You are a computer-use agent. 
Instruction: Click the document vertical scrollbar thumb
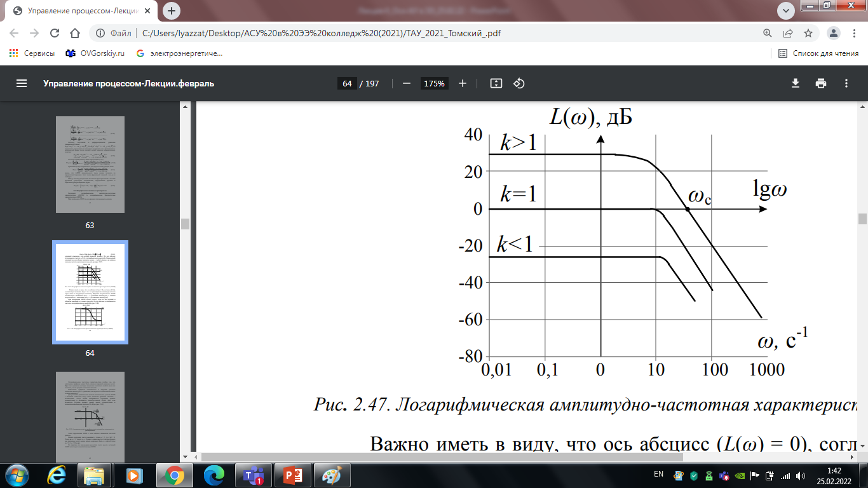pyautogui.click(x=862, y=219)
